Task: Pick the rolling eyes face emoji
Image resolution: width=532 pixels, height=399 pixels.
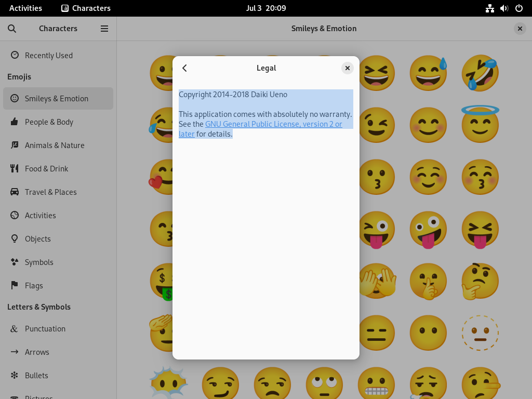Action: [x=324, y=383]
